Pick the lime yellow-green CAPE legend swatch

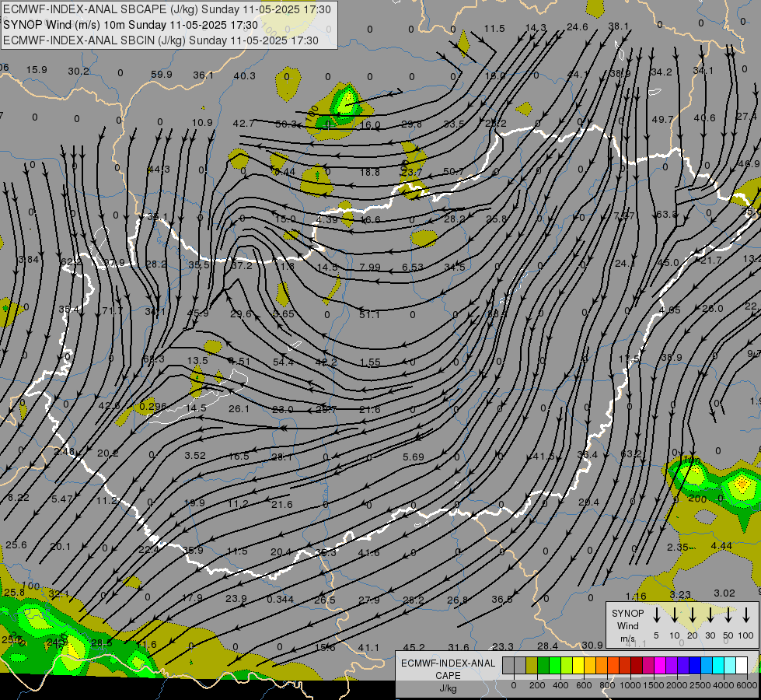click(567, 665)
